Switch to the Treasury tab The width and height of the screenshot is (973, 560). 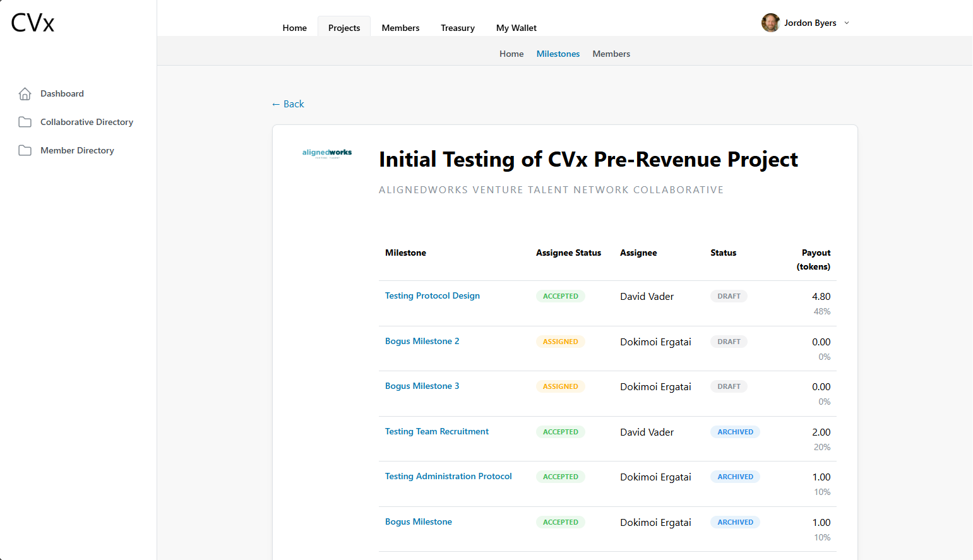[x=457, y=28]
